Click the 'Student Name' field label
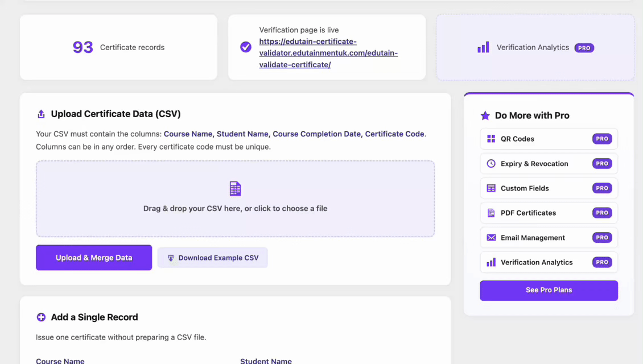The height and width of the screenshot is (364, 643). (266, 361)
